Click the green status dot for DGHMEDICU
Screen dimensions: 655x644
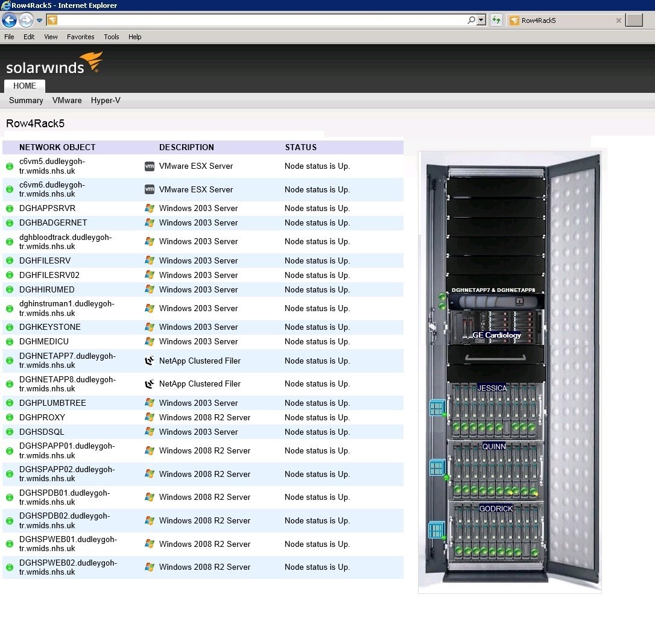[9, 342]
